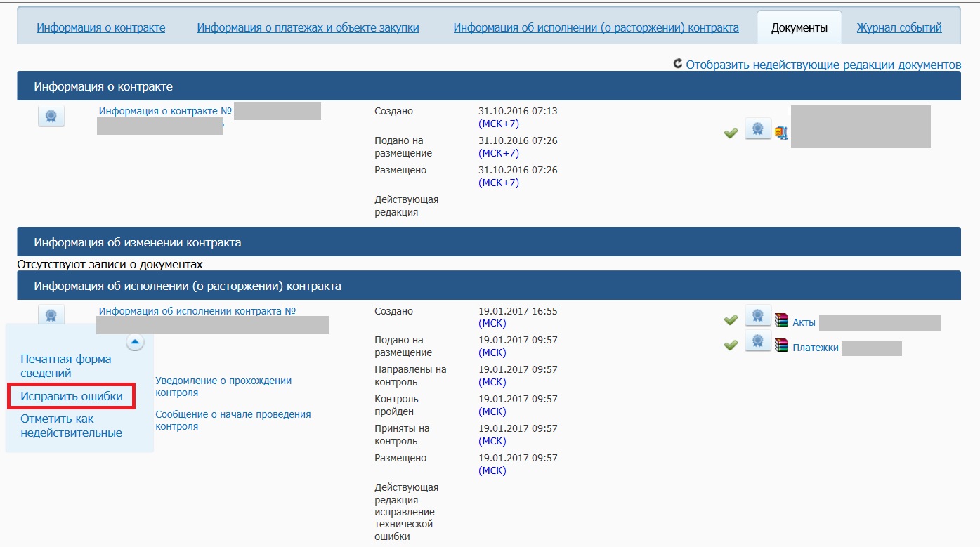Click Отобразить недействующие редакции документов link

click(x=823, y=65)
